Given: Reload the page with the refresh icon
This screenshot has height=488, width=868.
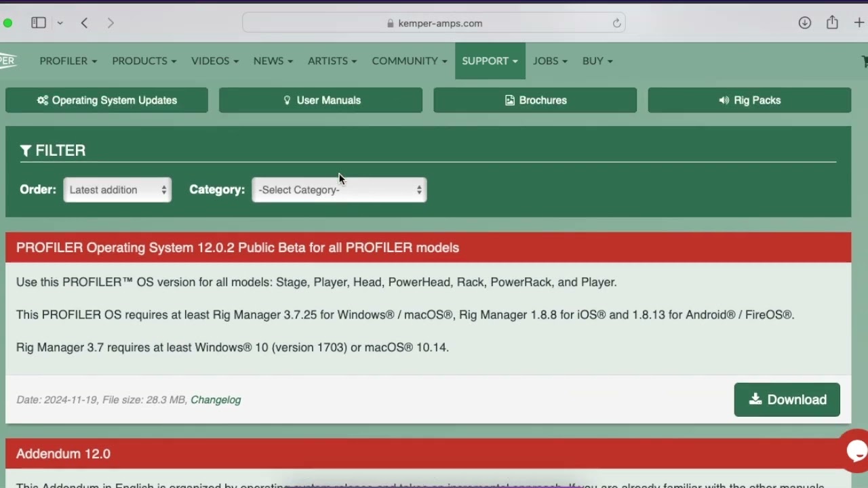Looking at the screenshot, I should [x=616, y=23].
